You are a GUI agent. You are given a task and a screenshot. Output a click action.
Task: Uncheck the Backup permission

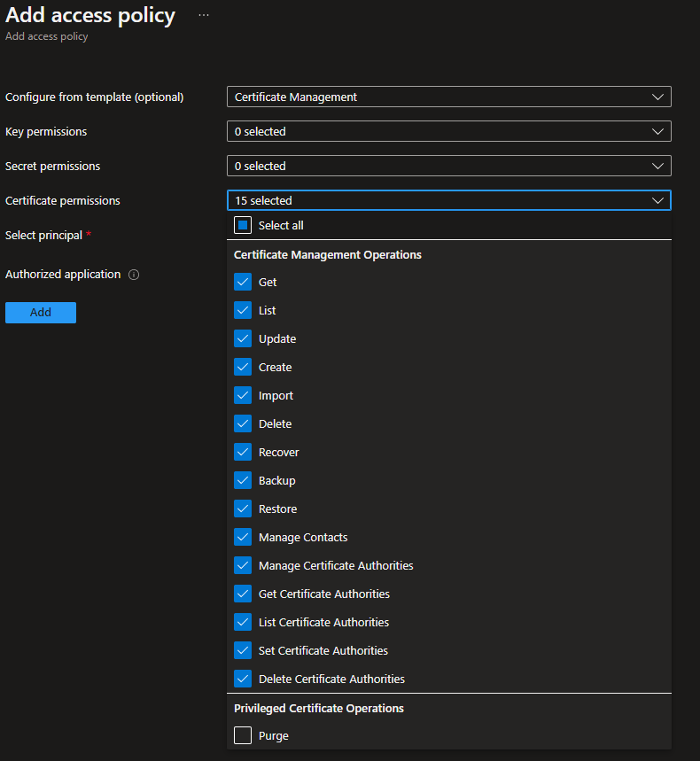coord(243,480)
